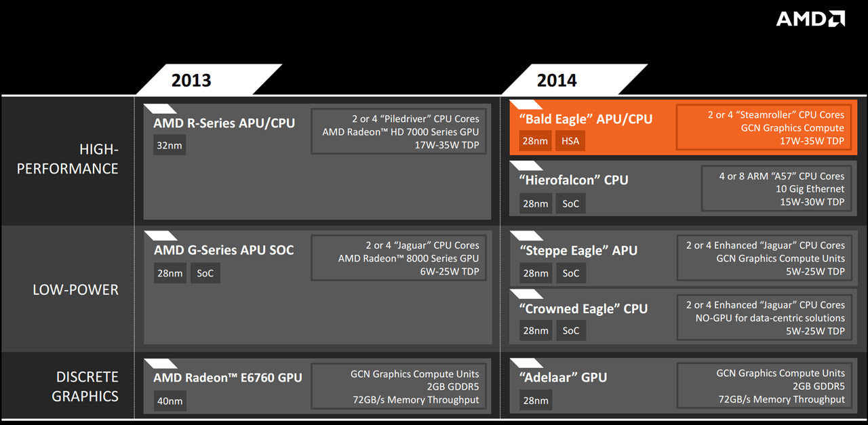Click 'GCN Graphics Compute' in Bald Eagle box
Image resolution: width=868 pixels, height=425 pixels.
[793, 127]
